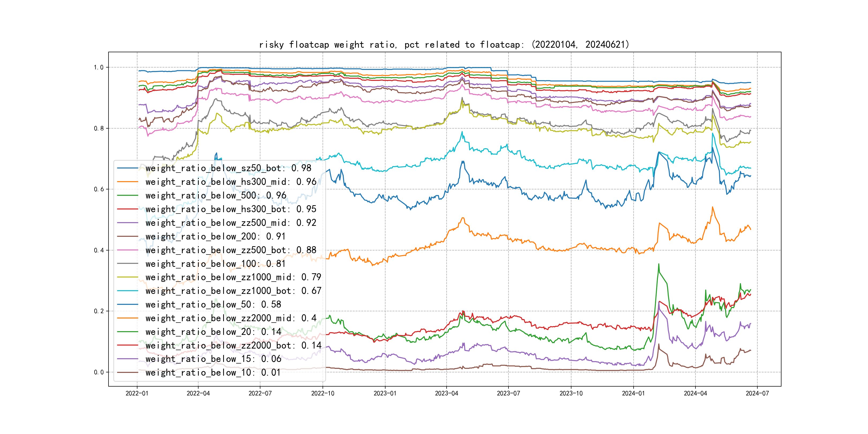The image size is (868, 434).
Task: Select legend entry weight_ratio_below_zz2000_mid
Action: click(231, 318)
